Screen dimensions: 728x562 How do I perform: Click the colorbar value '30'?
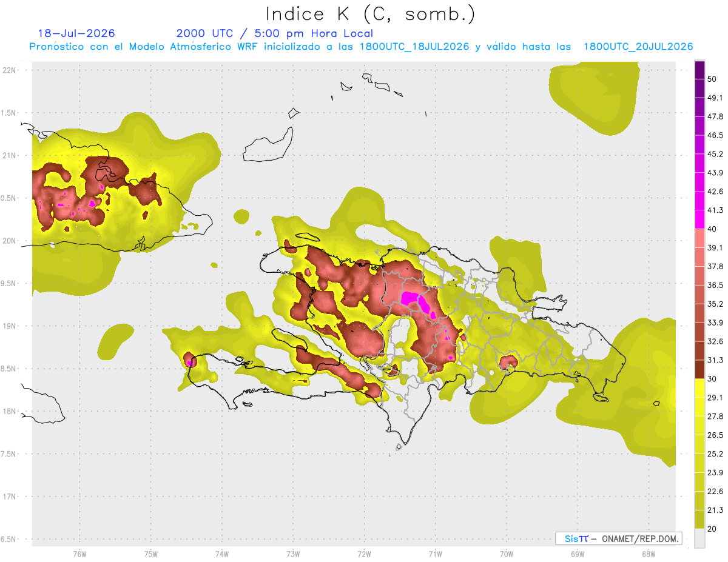coord(712,379)
